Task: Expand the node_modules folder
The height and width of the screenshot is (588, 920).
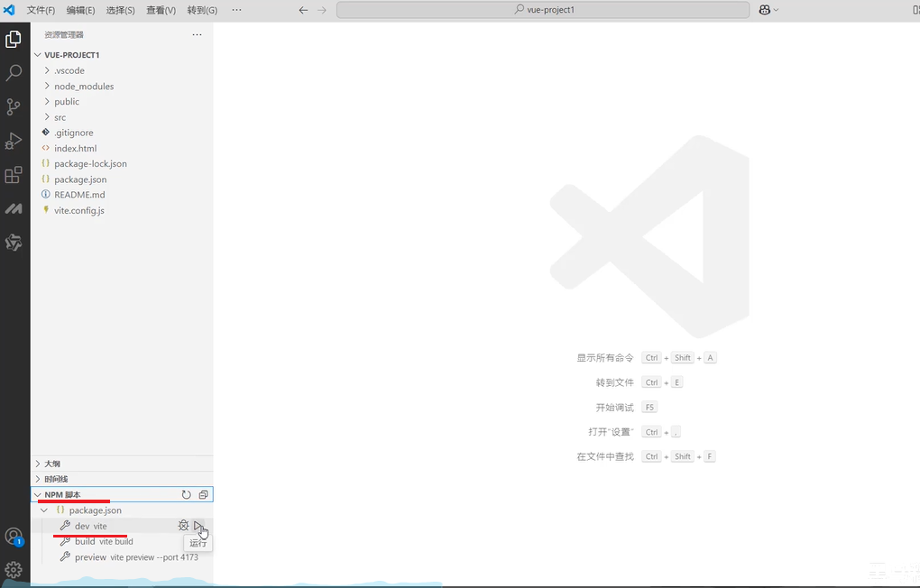Action: pos(122,87)
